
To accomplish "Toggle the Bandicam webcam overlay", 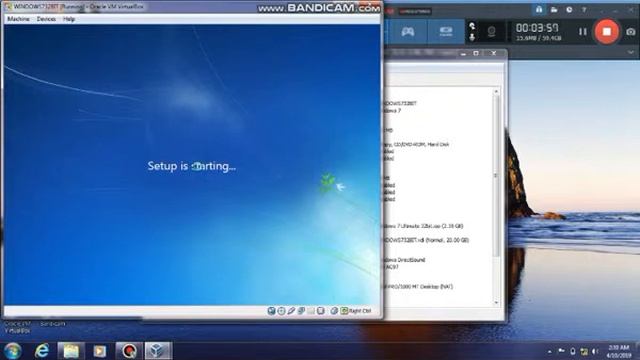I will (x=491, y=31).
